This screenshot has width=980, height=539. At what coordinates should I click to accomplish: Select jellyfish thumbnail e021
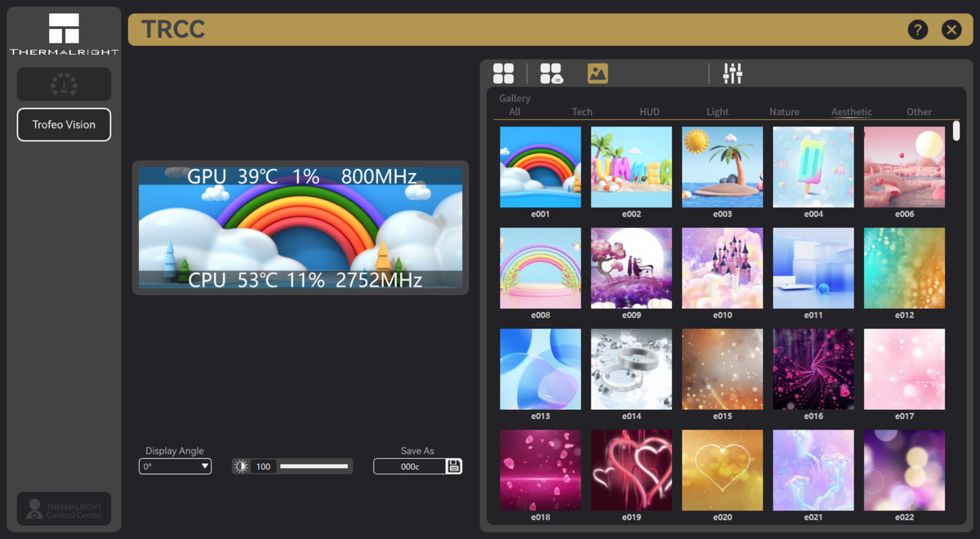pyautogui.click(x=813, y=470)
